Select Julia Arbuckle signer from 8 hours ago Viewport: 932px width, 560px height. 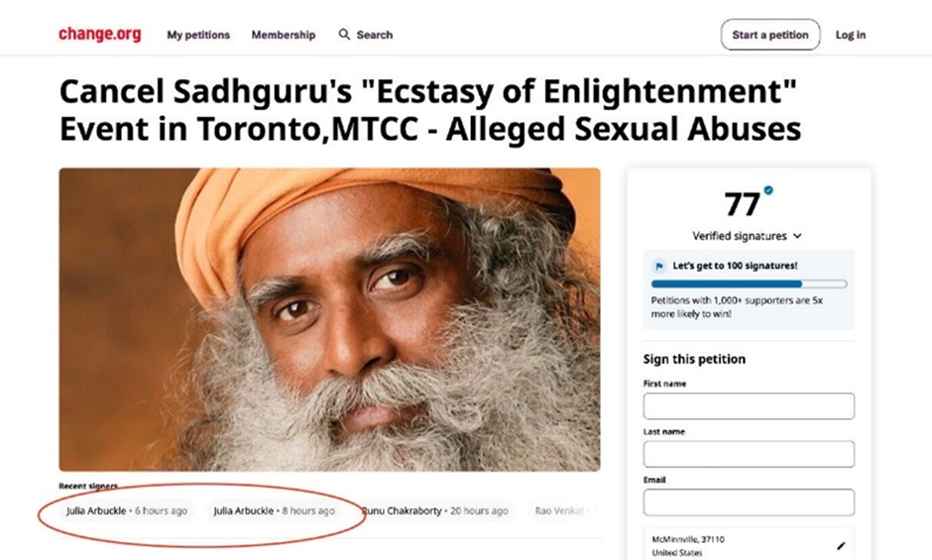point(274,510)
